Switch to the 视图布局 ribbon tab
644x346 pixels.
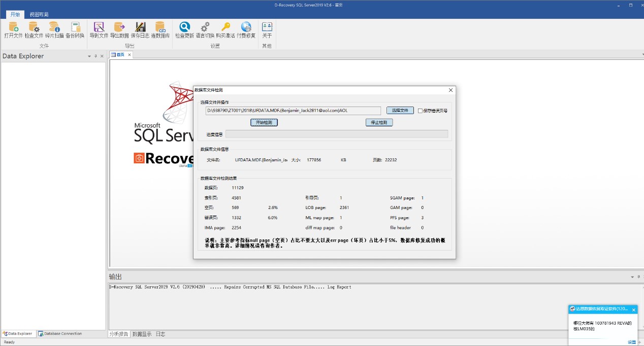[39, 15]
